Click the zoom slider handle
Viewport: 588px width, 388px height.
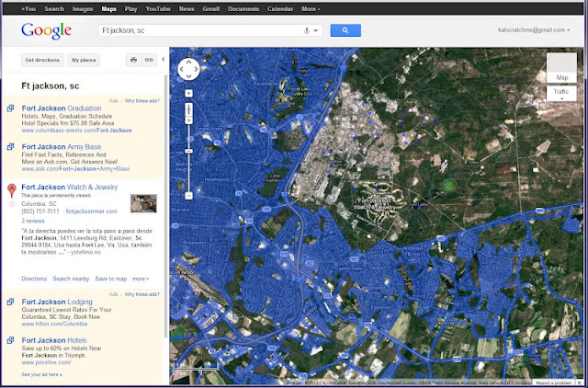(188, 151)
